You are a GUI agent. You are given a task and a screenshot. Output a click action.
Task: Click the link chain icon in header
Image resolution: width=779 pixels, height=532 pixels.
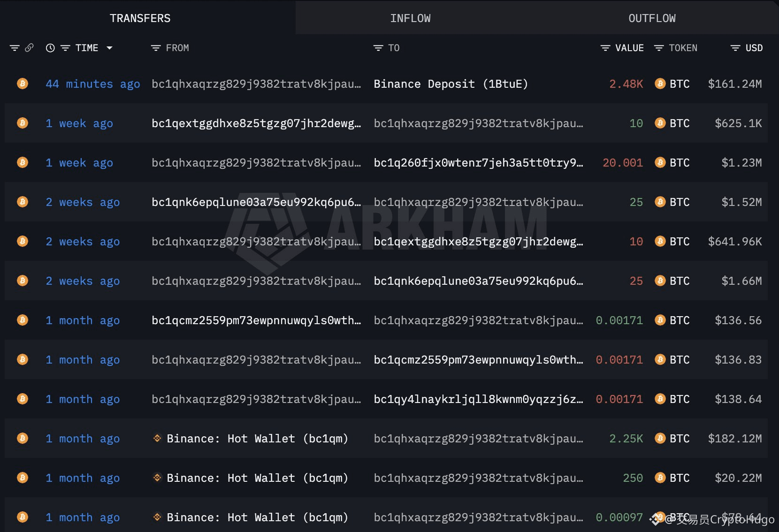click(x=29, y=47)
